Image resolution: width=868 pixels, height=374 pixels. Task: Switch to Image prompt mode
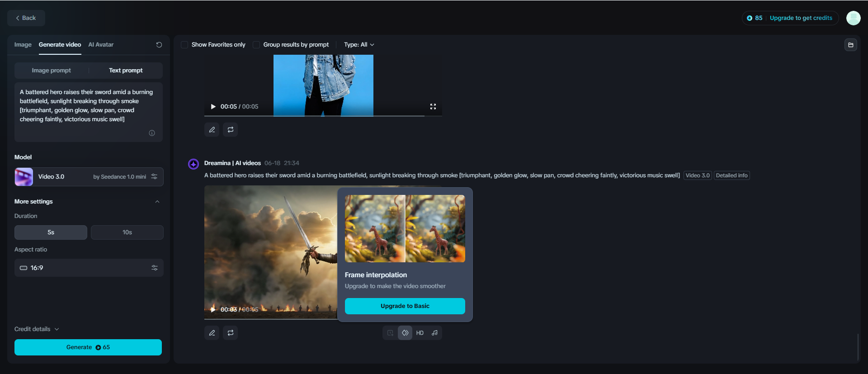(x=51, y=71)
